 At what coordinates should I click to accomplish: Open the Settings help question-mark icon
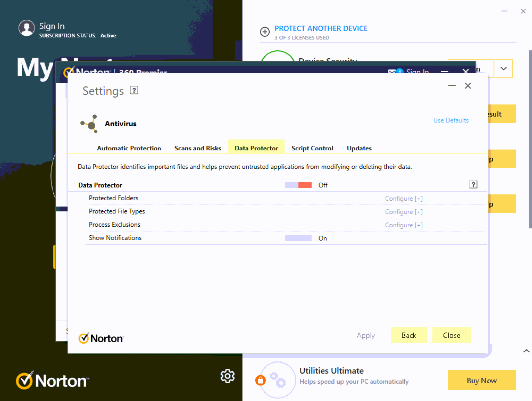pos(134,90)
